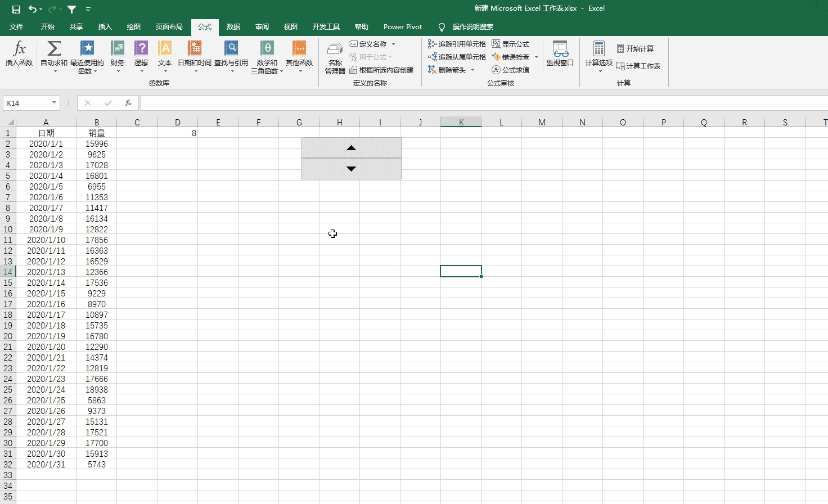Image resolution: width=828 pixels, height=504 pixels.
Task: Click spin button down arrow
Action: click(x=352, y=169)
